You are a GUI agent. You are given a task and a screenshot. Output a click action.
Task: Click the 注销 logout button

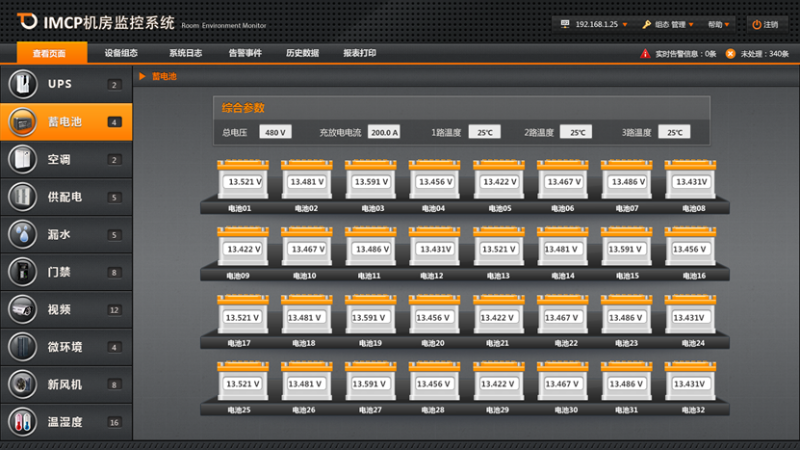pyautogui.click(x=765, y=24)
